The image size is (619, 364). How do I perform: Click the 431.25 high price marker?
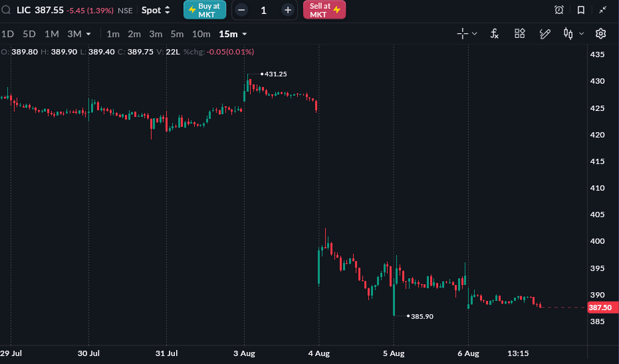click(x=275, y=74)
